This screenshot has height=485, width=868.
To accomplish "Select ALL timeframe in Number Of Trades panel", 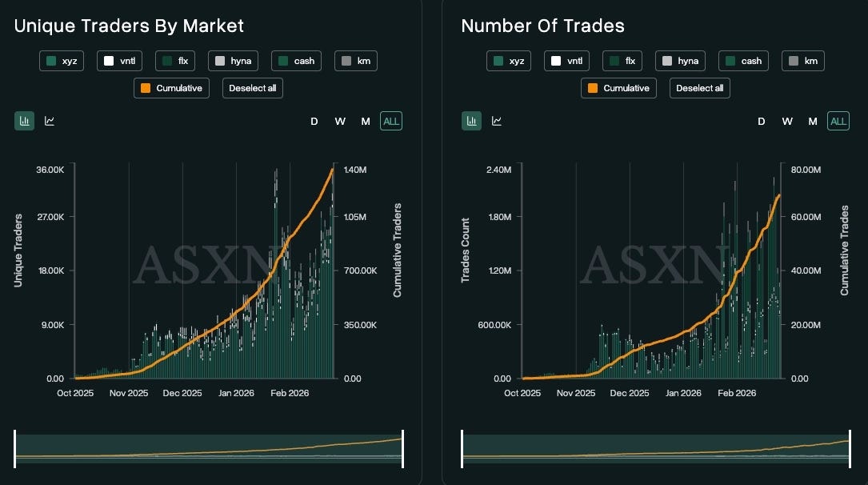I will click(x=838, y=122).
